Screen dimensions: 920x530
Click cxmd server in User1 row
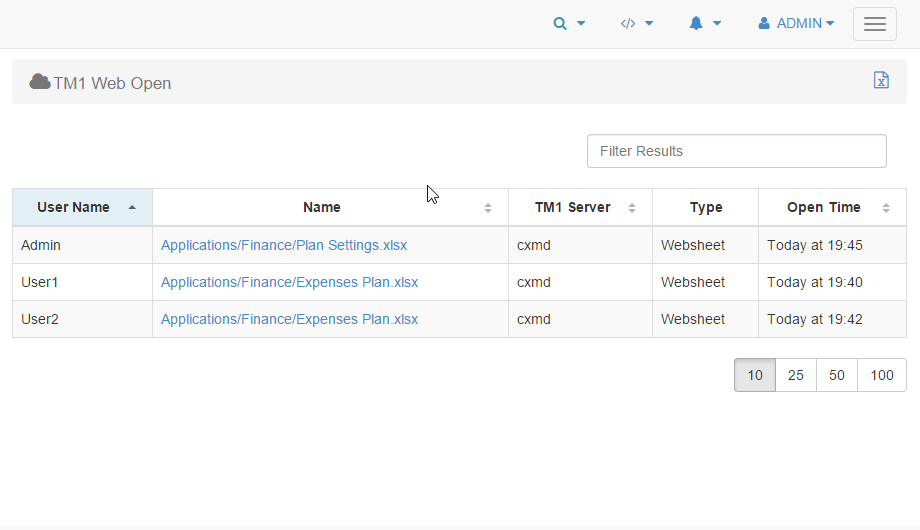click(580, 282)
